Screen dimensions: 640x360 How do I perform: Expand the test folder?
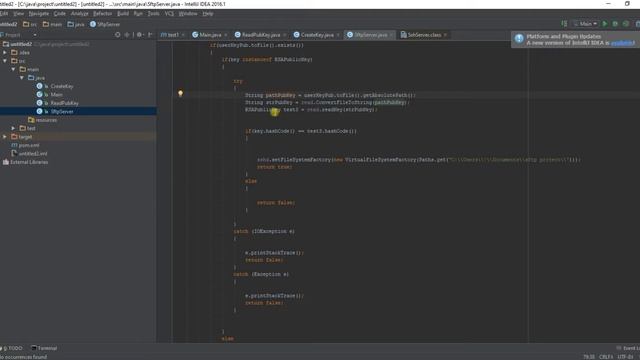pyautogui.click(x=13, y=128)
